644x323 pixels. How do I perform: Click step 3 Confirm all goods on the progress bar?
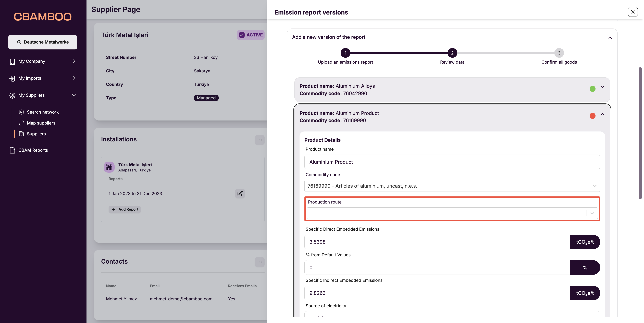pos(559,53)
